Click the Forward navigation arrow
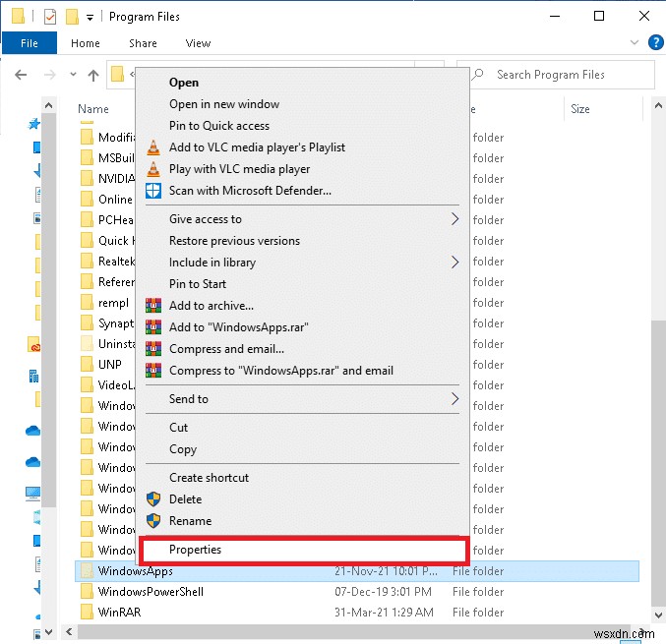The image size is (666, 644). pyautogui.click(x=50, y=75)
